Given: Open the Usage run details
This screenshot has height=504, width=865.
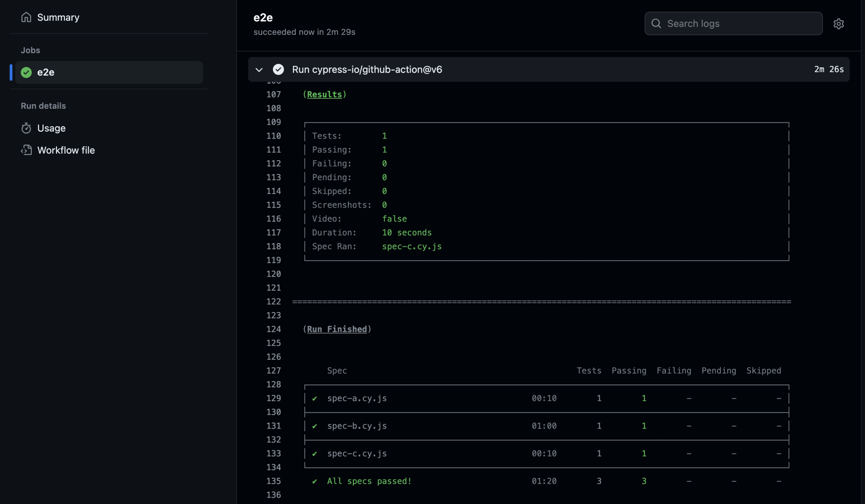Looking at the screenshot, I should pos(51,128).
